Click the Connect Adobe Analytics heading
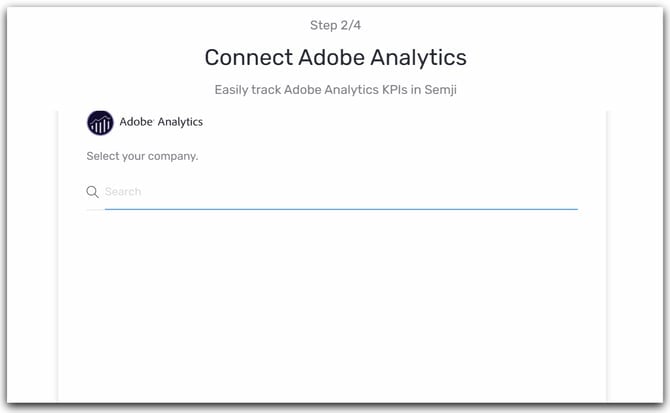 pos(335,58)
